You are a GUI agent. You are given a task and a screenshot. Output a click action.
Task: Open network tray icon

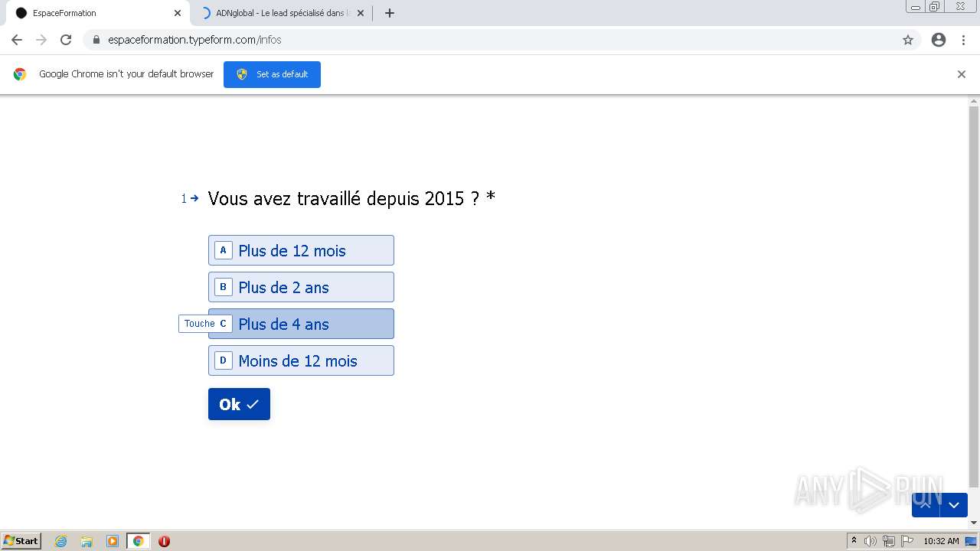click(x=889, y=541)
